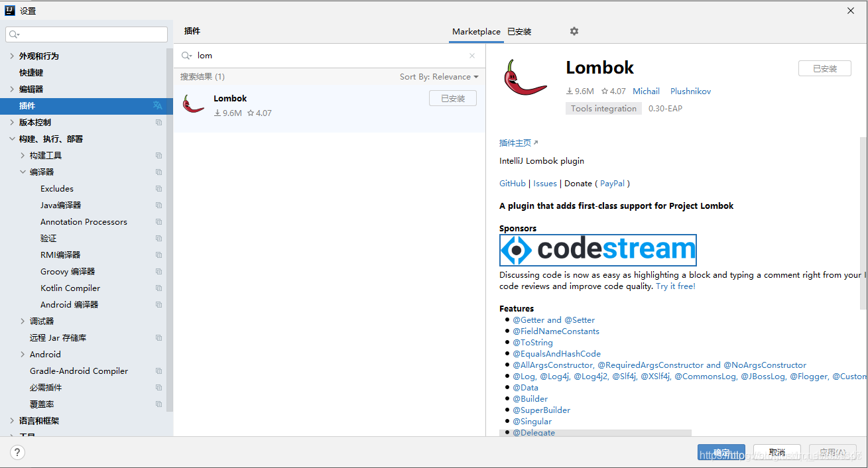The image size is (868, 468).
Task: Click the plugins settings gear icon
Action: coord(574,31)
